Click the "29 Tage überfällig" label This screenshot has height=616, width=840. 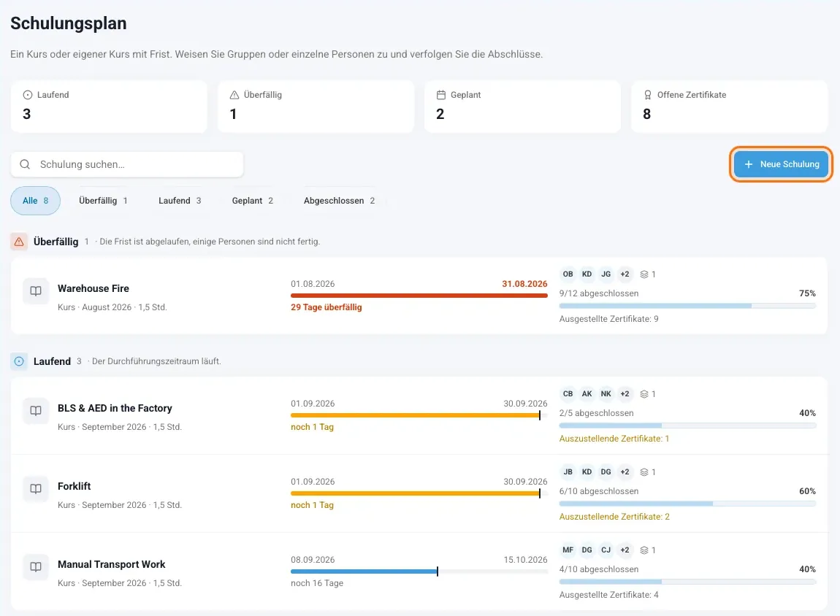(327, 308)
